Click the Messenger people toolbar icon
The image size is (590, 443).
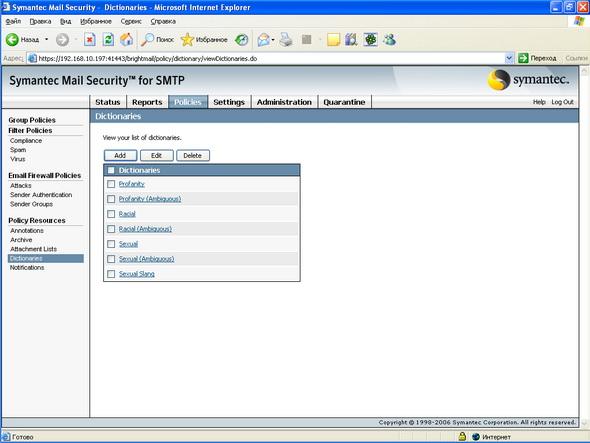(389, 40)
